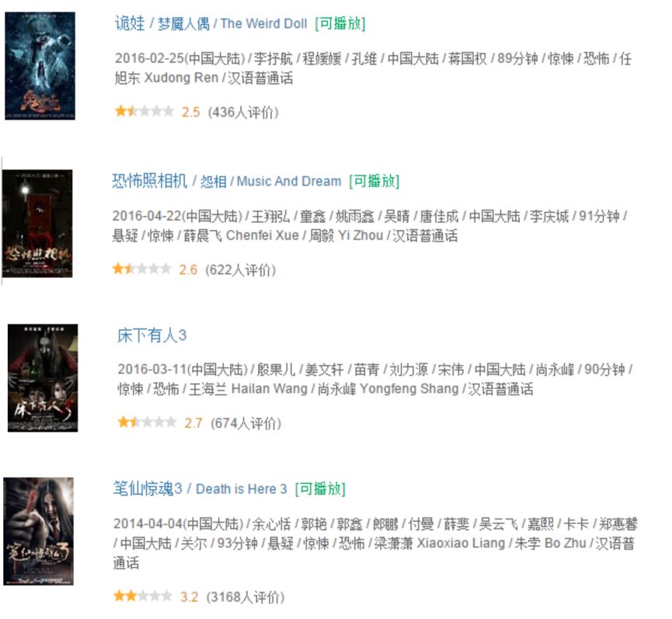Open the 笔仙惊魂3 Death is Here 3 link
The height and width of the screenshot is (619, 672).
(200, 489)
